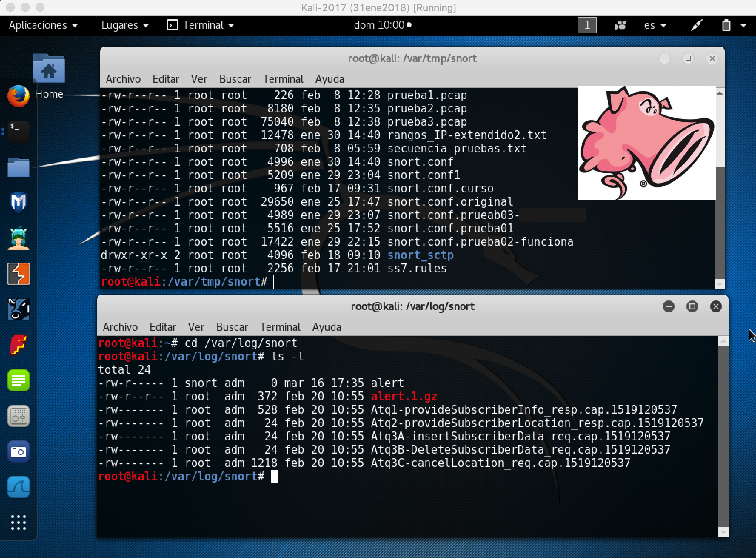Open Ayuda menu in /var/log/snort terminal

point(327,327)
